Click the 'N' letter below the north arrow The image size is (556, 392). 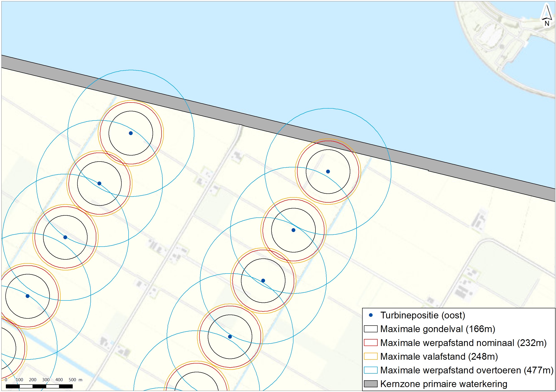pos(547,24)
